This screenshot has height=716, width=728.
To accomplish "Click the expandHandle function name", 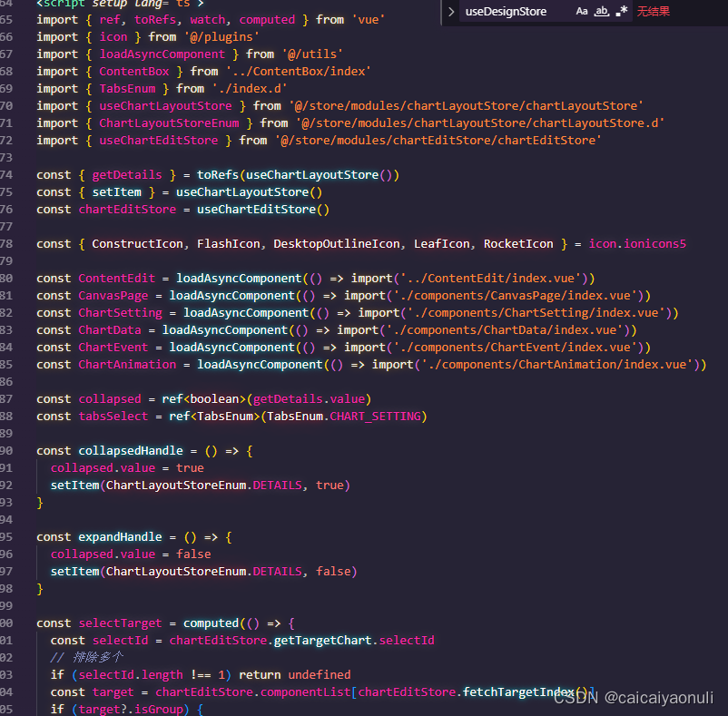I will (x=119, y=536).
